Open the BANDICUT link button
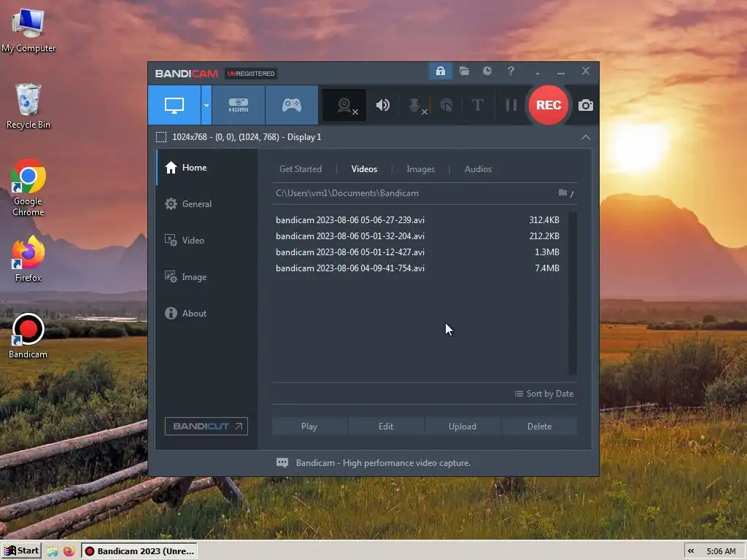747x560 pixels. coord(206,426)
